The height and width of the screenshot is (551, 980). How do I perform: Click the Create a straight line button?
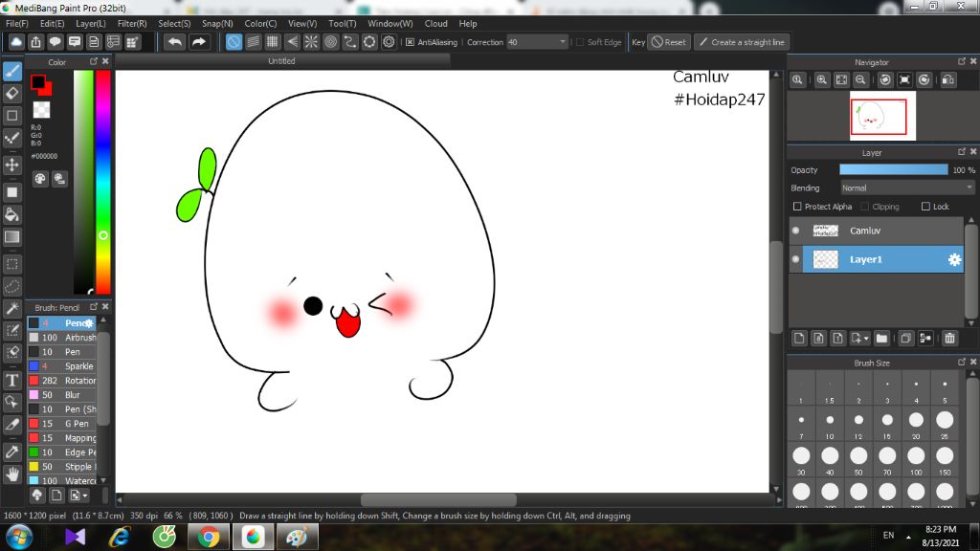click(740, 42)
